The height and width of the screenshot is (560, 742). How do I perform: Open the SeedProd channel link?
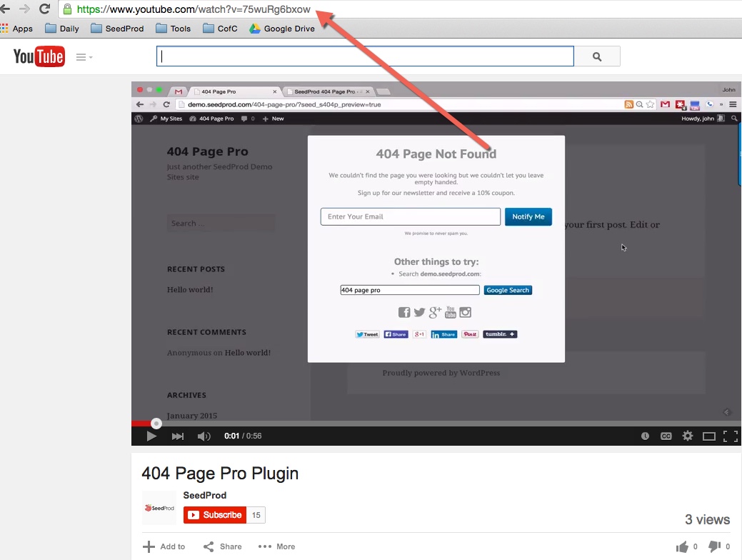click(204, 495)
